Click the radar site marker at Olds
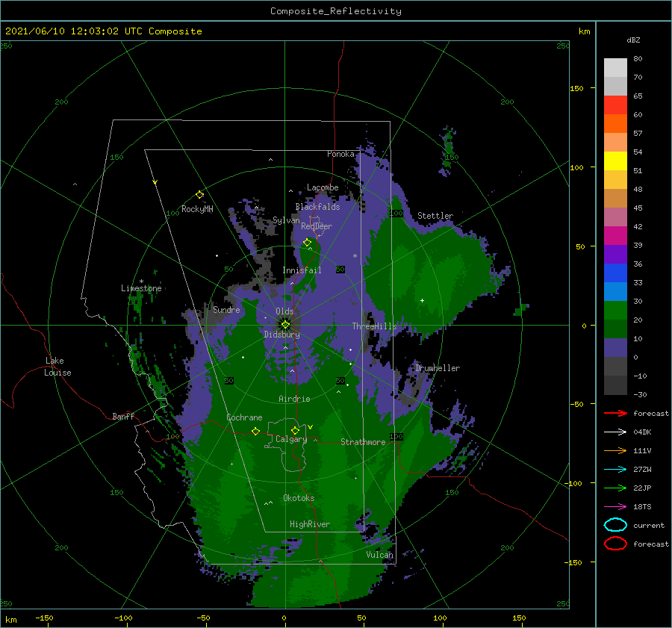Image resolution: width=672 pixels, height=628 pixels. pyautogui.click(x=285, y=325)
